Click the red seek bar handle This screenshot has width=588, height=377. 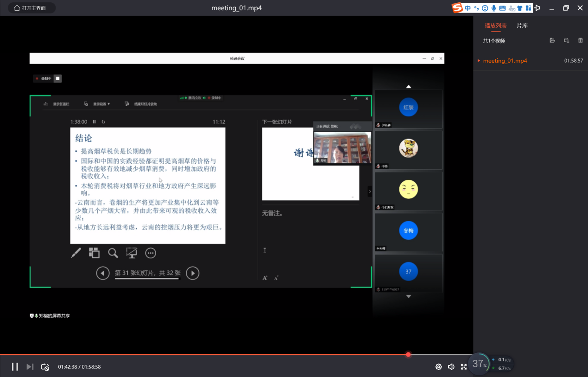tap(408, 355)
